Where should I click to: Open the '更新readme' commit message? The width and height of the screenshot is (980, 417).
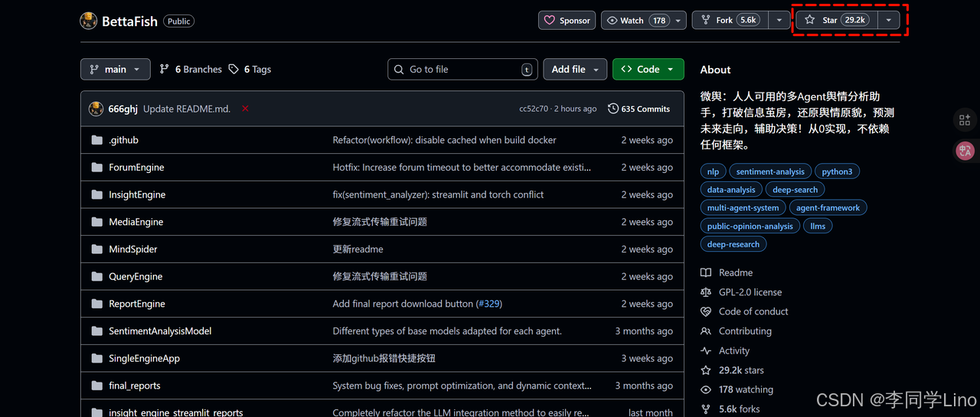358,249
